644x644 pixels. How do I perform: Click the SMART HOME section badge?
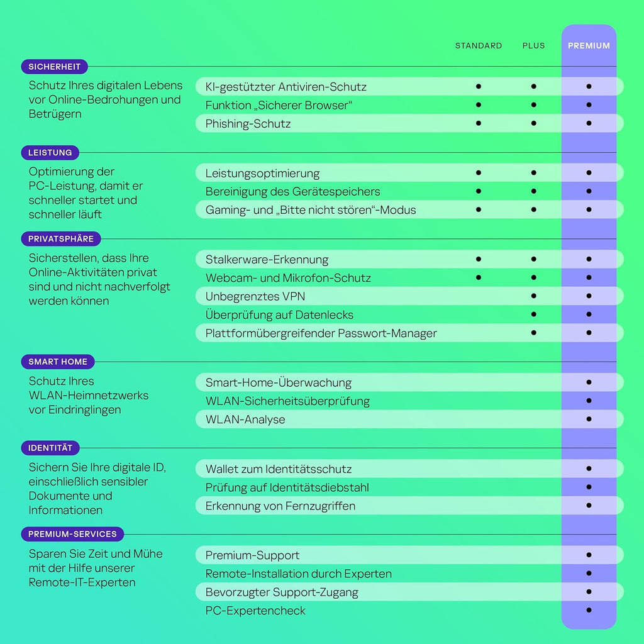coord(58,362)
